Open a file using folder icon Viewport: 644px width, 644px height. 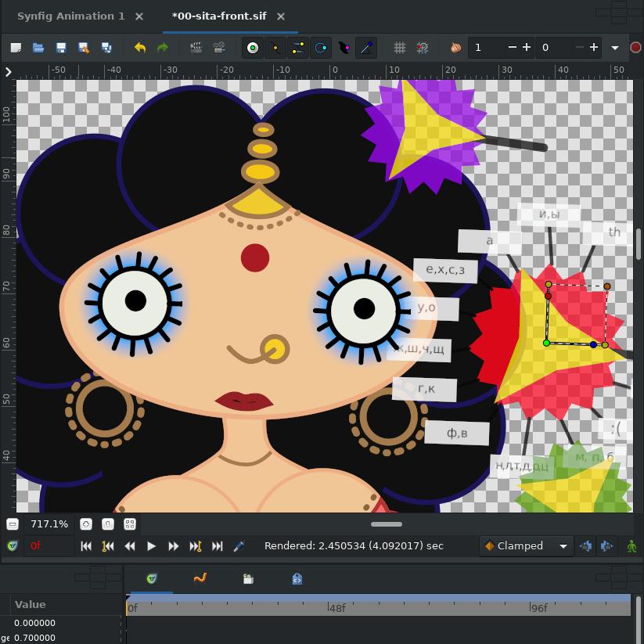38,48
